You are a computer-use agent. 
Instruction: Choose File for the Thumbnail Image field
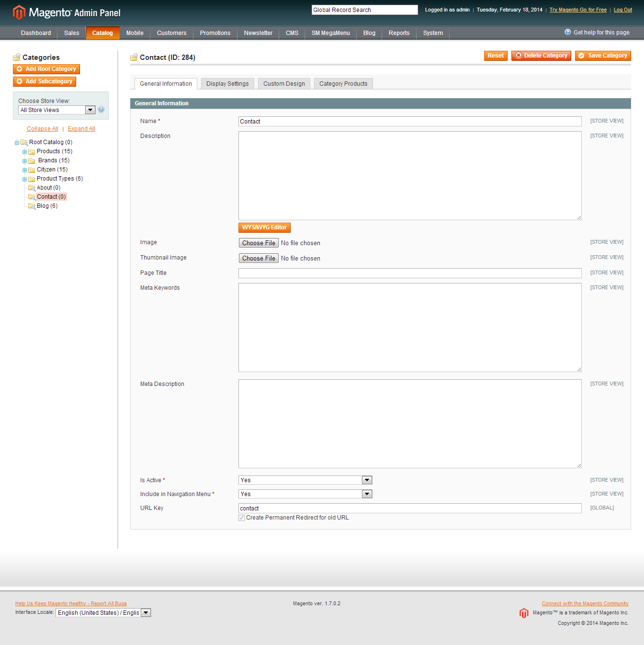click(x=259, y=258)
